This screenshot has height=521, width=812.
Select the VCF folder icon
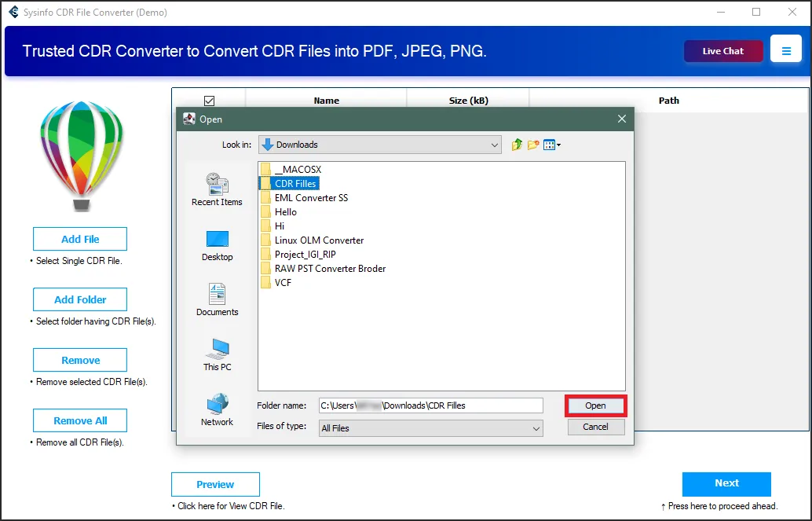point(265,283)
